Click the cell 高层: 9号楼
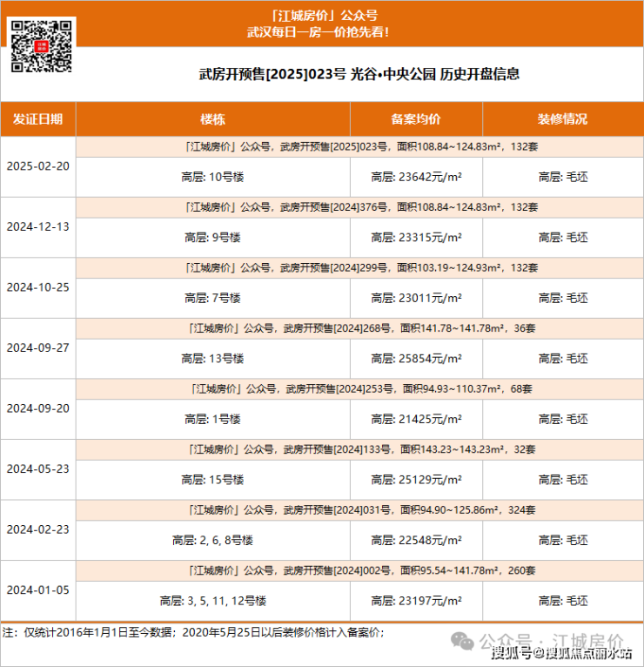Viewport: 644px width, 667px height. coord(213,238)
